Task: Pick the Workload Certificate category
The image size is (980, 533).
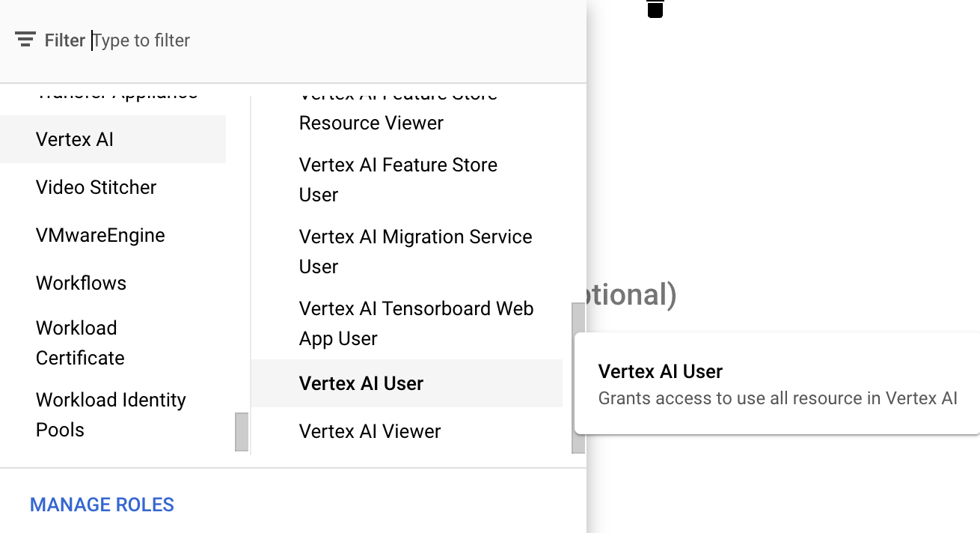Action: (x=80, y=343)
